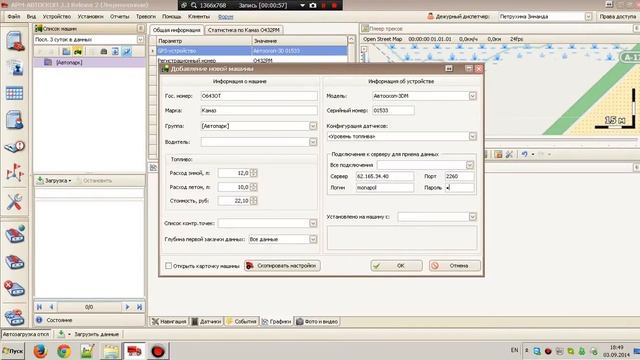Image resolution: width=640 pixels, height=360 pixels.
Task: Expand Все подключения dropdown
Action: (469, 165)
